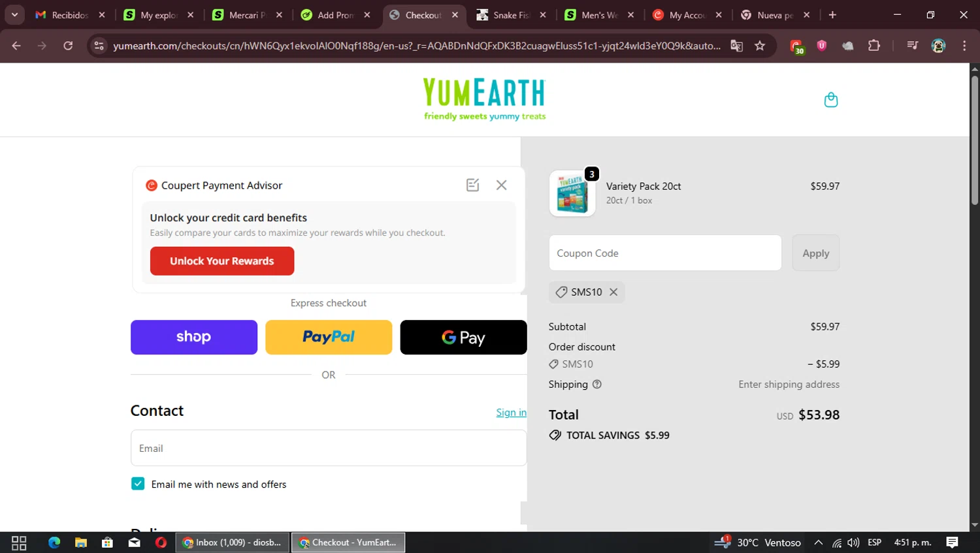Open File Explorer from taskbar
The image size is (980, 553).
[x=81, y=543]
